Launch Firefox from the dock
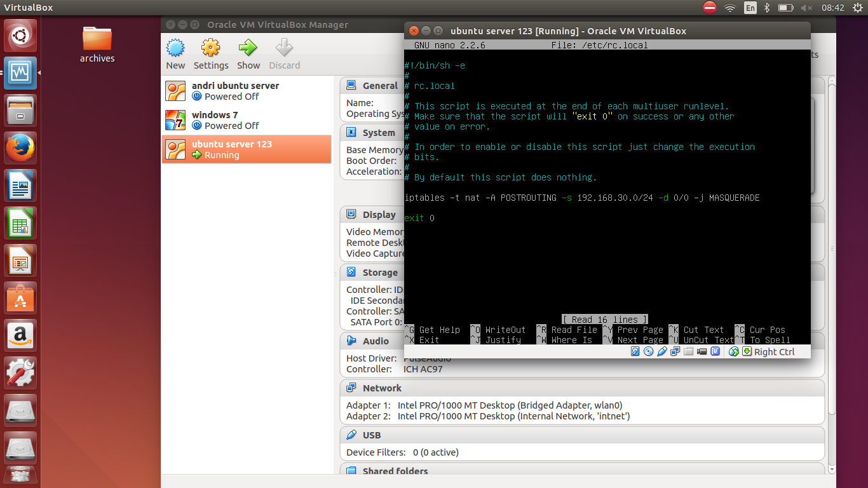Viewport: 868px width, 488px height. pos(20,149)
